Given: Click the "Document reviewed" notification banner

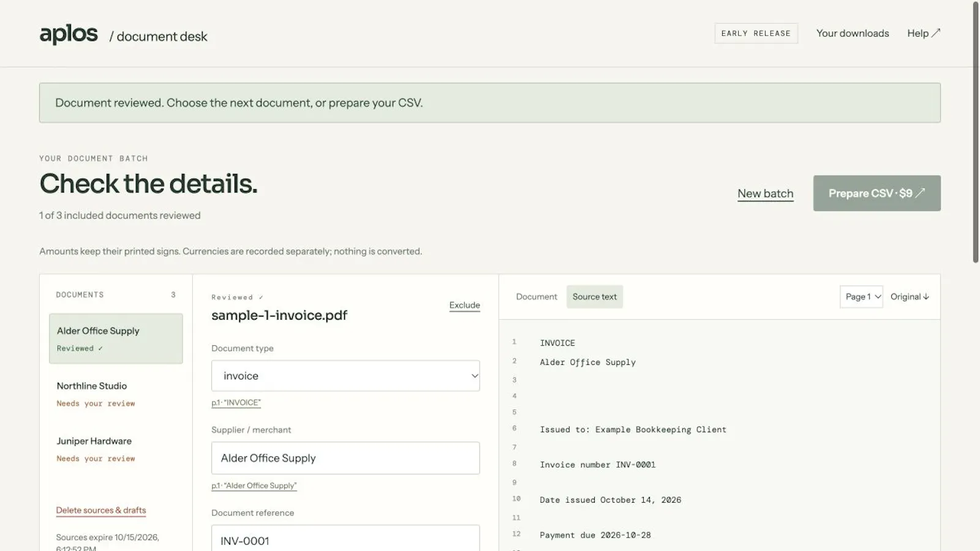Looking at the screenshot, I should pyautogui.click(x=490, y=103).
